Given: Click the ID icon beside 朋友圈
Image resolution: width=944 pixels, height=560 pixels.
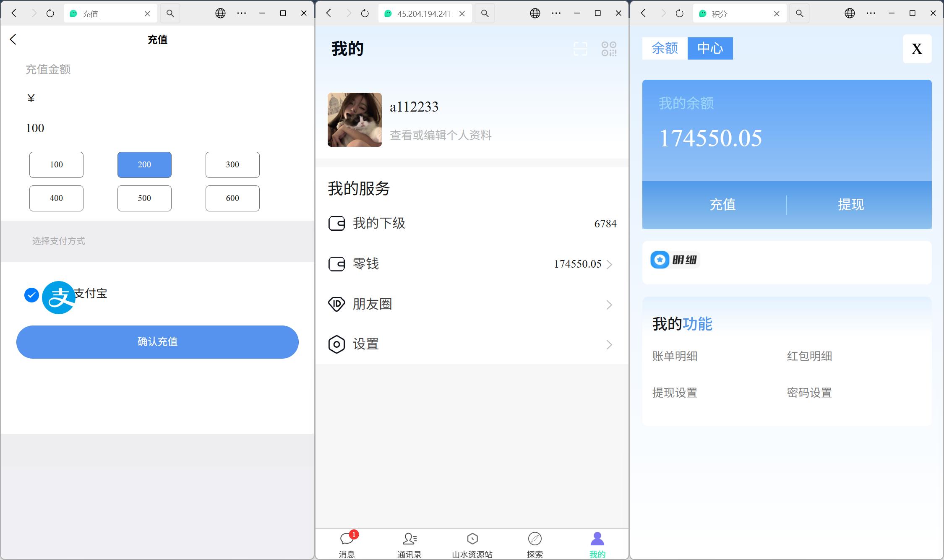Looking at the screenshot, I should pos(336,304).
